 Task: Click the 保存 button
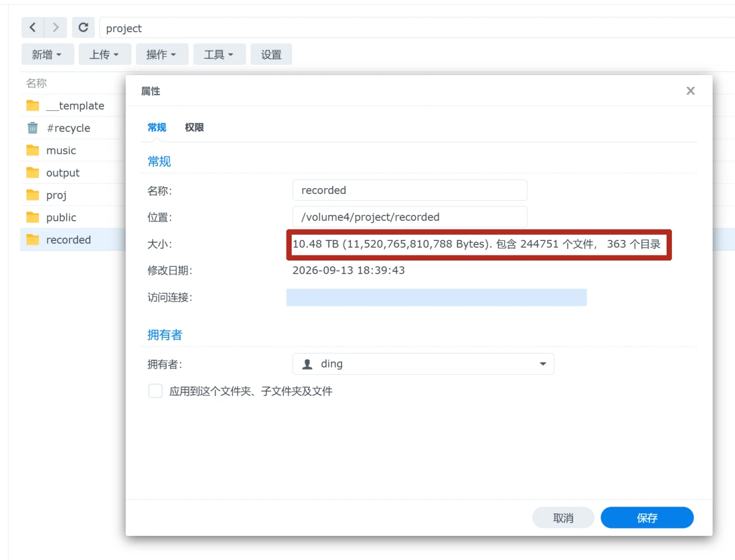647,518
